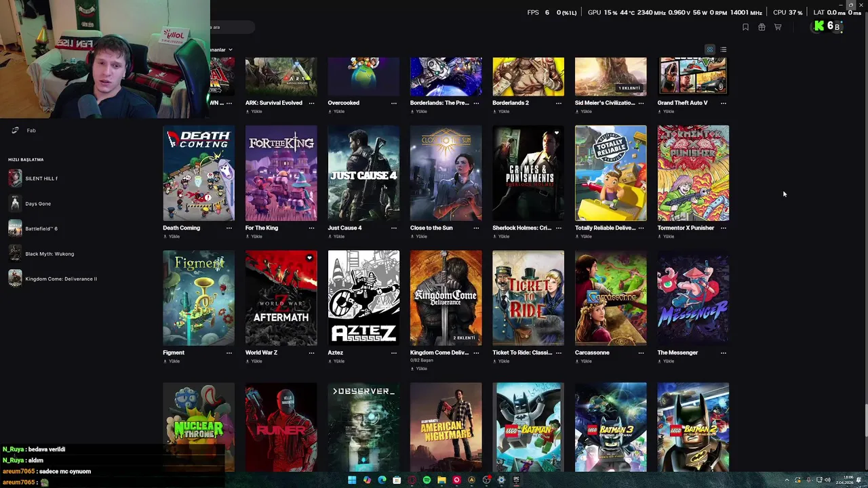Launch Days Gone from quick launch

(31, 203)
